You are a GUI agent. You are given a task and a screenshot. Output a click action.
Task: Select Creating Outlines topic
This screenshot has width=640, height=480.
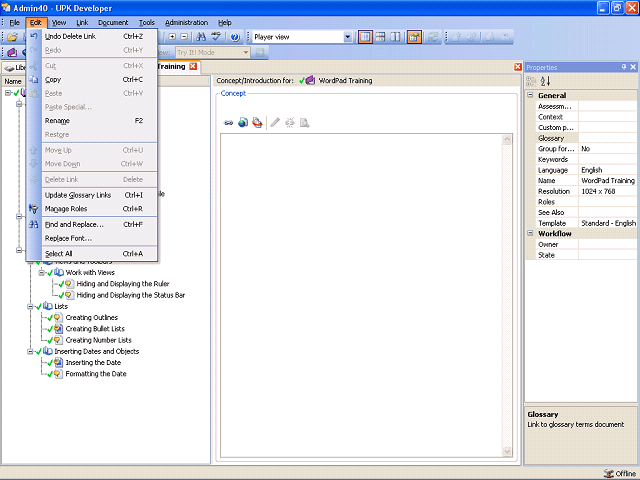tap(91, 318)
